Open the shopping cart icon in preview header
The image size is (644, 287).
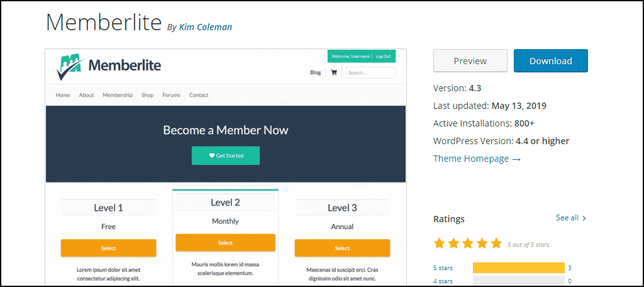point(334,72)
